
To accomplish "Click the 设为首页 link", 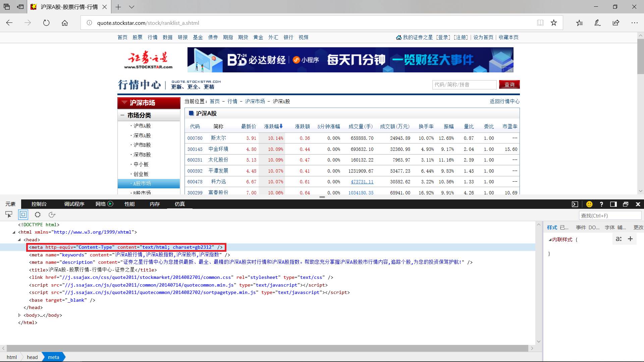I will (483, 37).
